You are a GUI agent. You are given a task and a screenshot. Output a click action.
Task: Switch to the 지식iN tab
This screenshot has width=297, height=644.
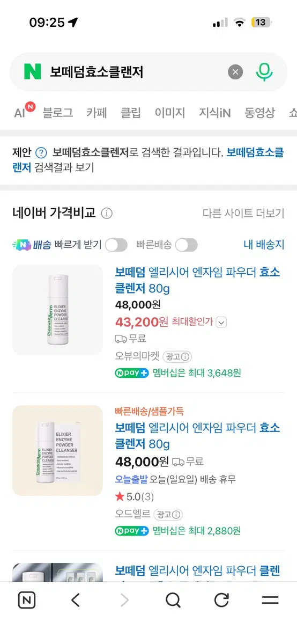(215, 113)
